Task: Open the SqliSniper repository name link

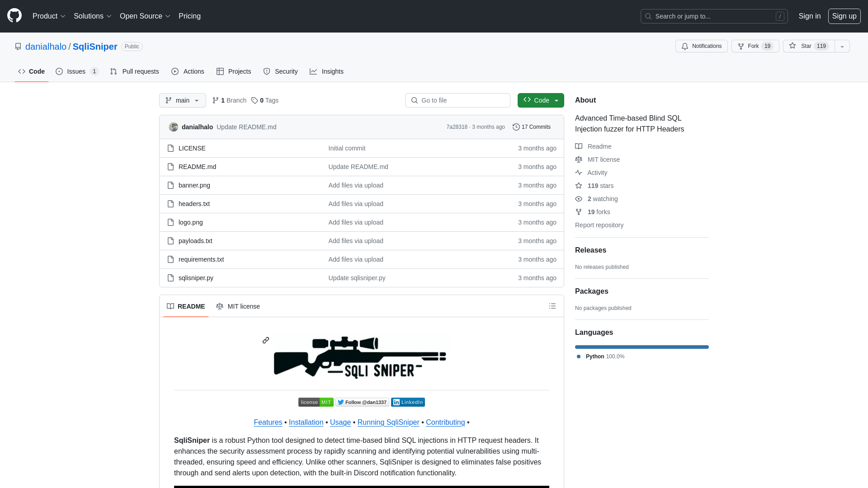Action: point(95,47)
